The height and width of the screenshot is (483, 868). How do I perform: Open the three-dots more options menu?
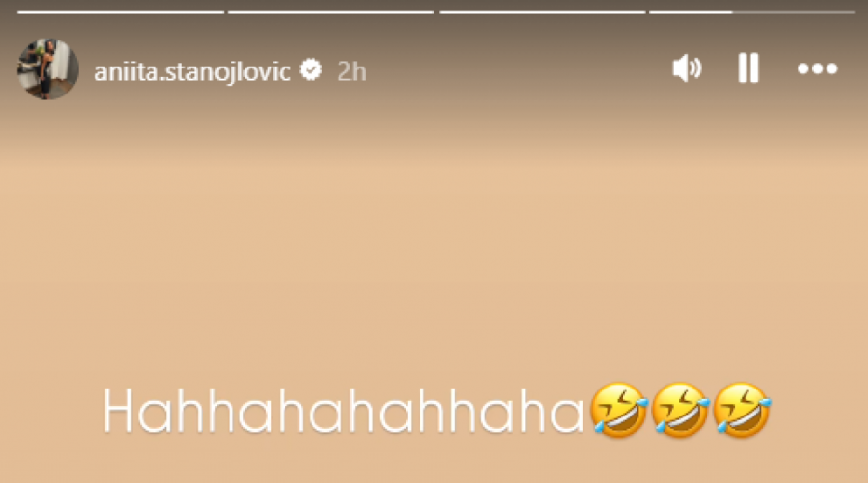817,68
